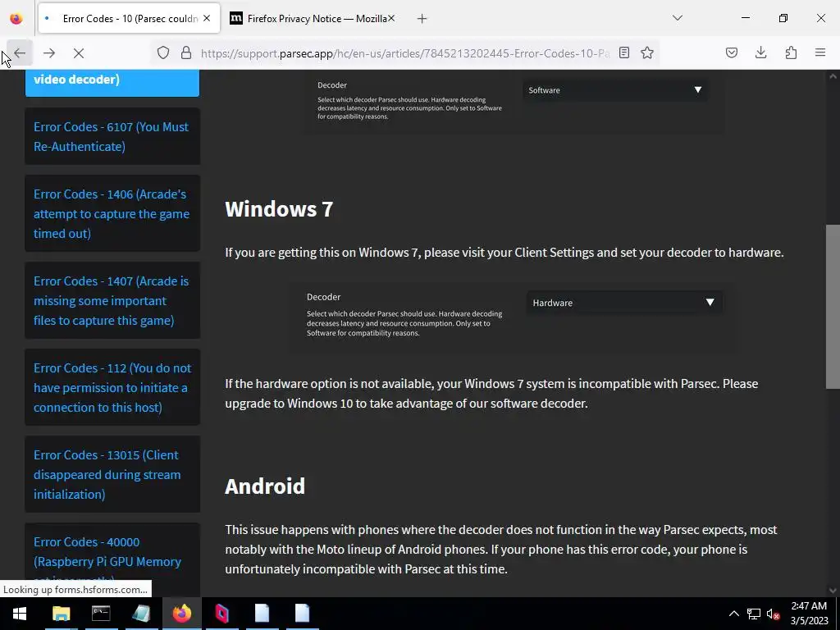Click the scrollbar down arrow

click(833, 590)
